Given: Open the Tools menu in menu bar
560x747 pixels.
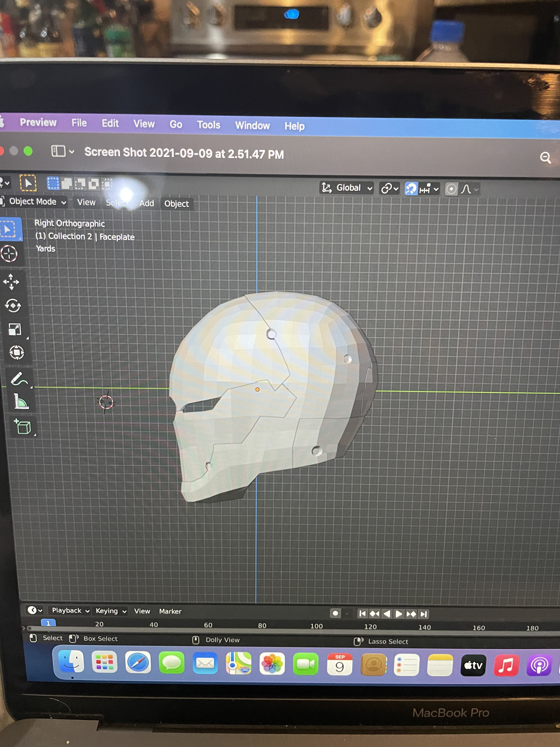Looking at the screenshot, I should (x=209, y=125).
